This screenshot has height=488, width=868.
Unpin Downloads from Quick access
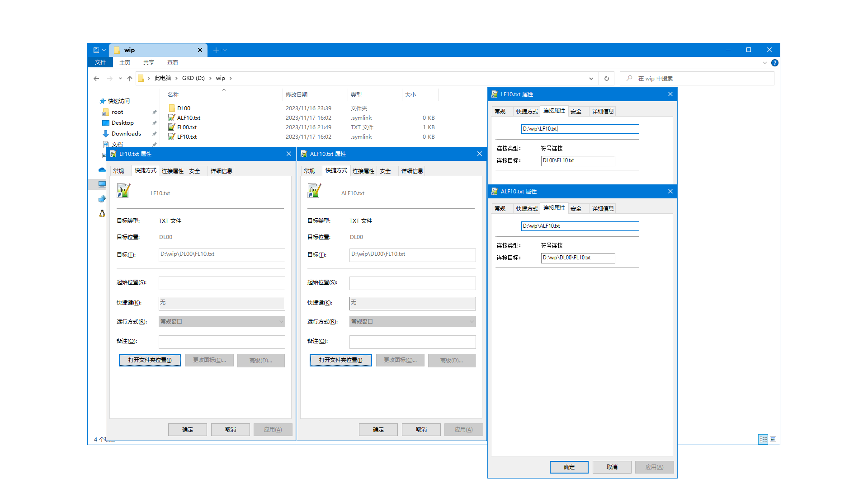tap(154, 133)
